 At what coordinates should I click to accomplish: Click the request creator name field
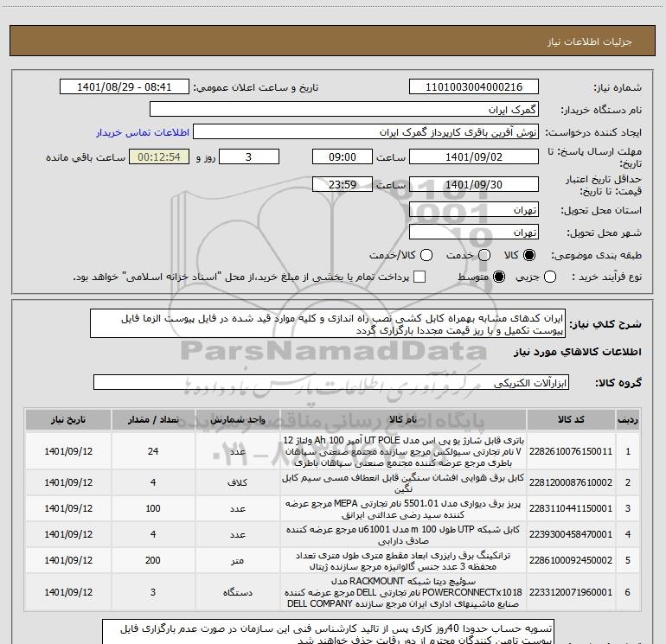pos(366,132)
